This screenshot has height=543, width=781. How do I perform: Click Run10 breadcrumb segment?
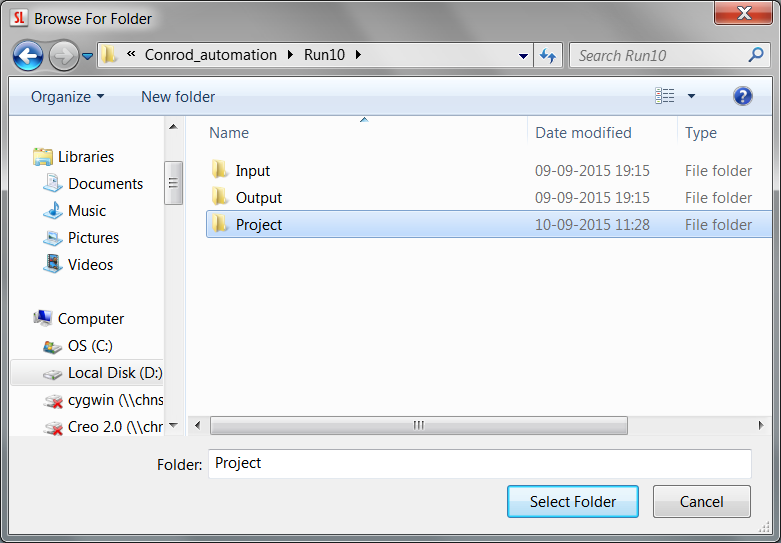tap(324, 55)
